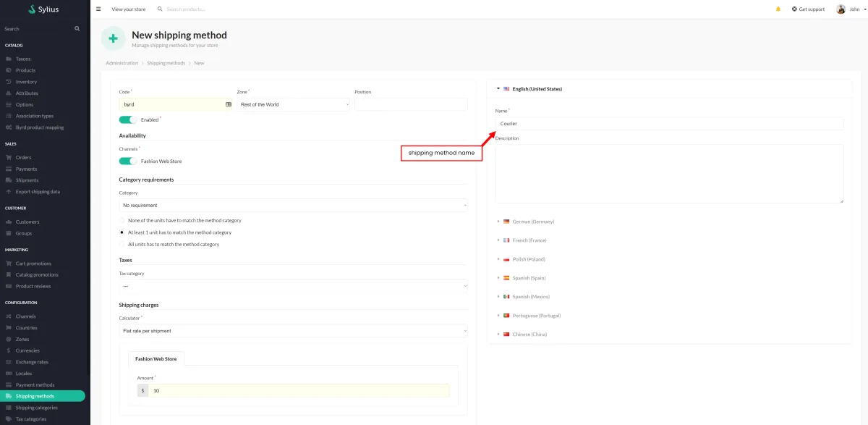
Task: Click the Sylius logo
Action: coord(43,9)
